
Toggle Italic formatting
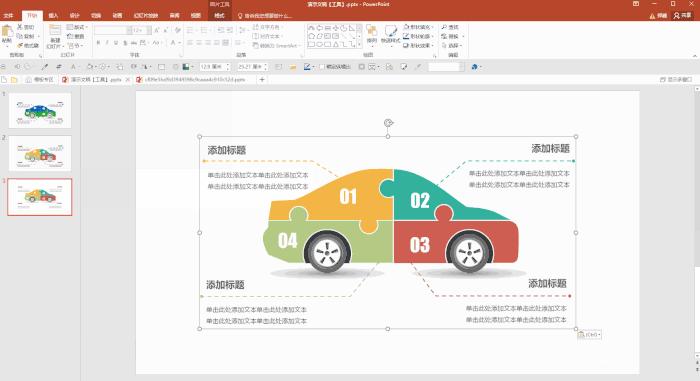click(x=107, y=43)
